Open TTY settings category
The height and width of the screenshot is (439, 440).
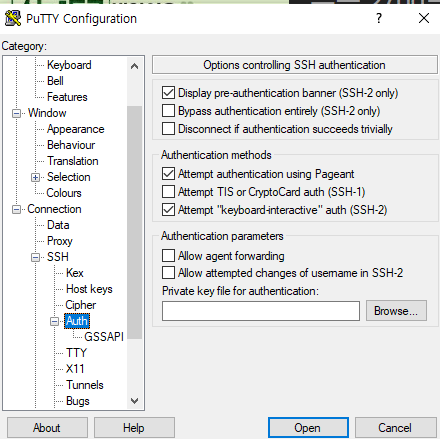76,353
